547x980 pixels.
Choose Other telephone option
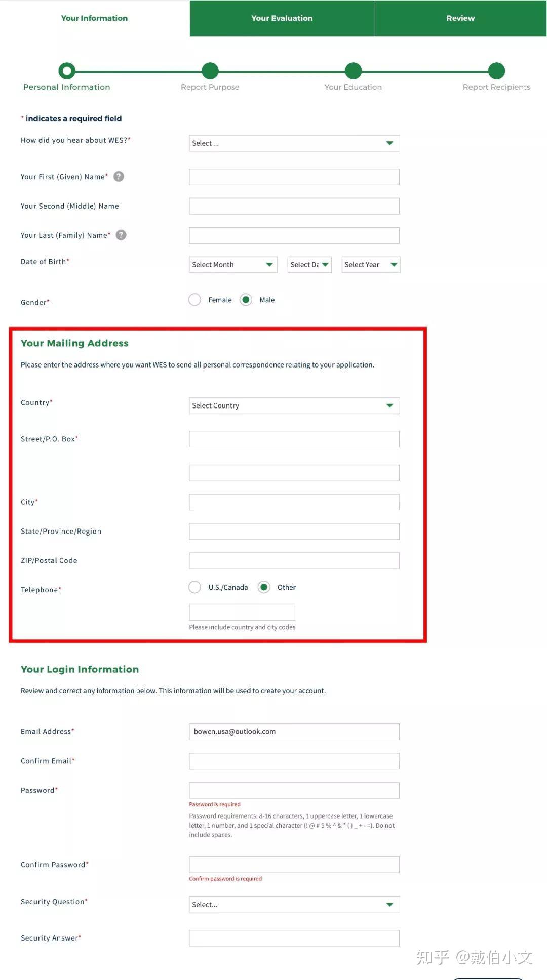click(x=264, y=587)
